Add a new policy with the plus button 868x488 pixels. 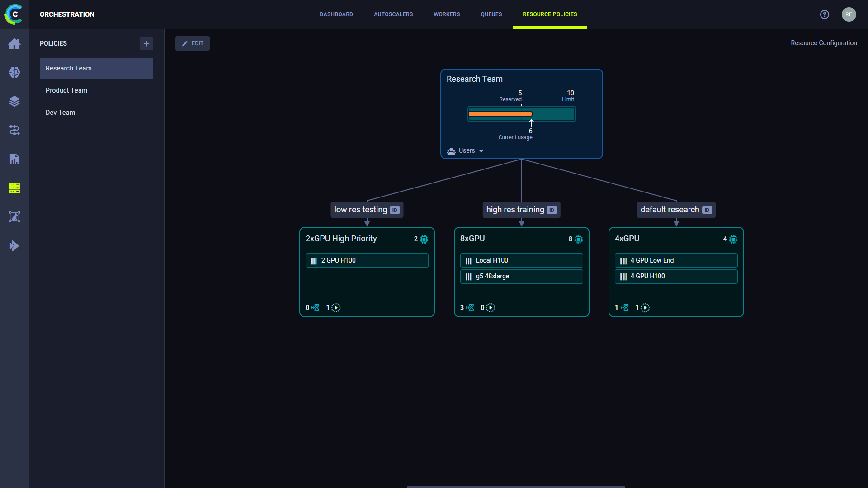pyautogui.click(x=146, y=43)
